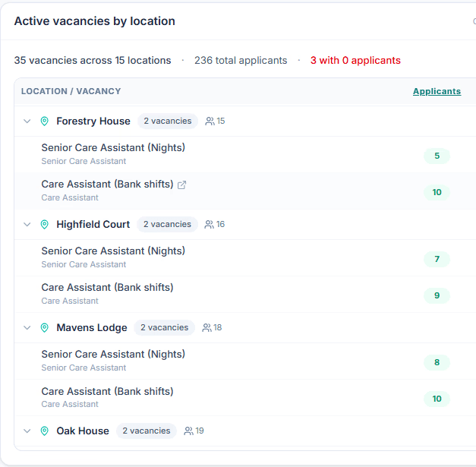Image resolution: width=476 pixels, height=467 pixels.
Task: Collapse the Highfield Court location group
Action: click(27, 225)
